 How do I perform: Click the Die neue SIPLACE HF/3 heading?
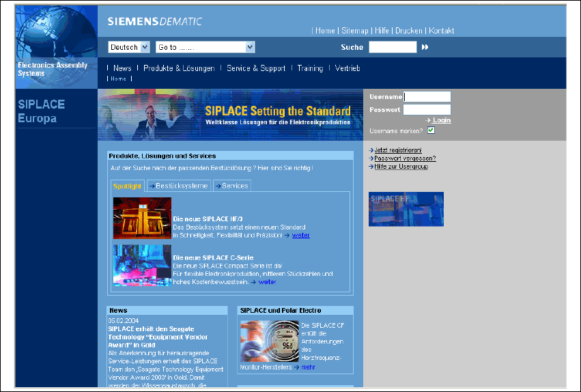(208, 219)
